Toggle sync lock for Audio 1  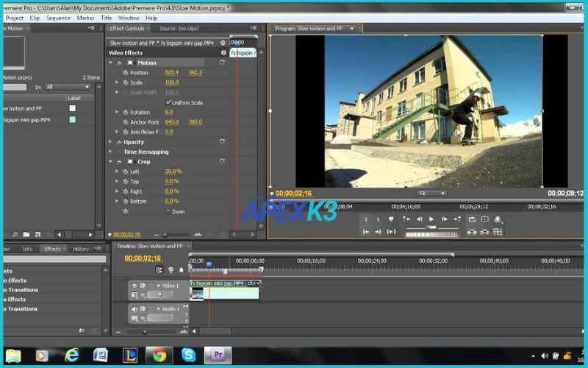143,309
